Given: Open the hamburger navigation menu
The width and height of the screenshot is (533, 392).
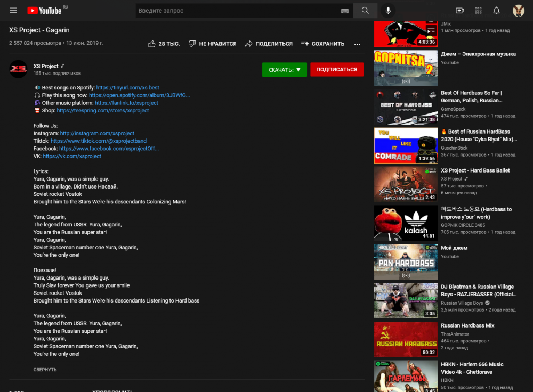Looking at the screenshot, I should [x=13, y=10].
